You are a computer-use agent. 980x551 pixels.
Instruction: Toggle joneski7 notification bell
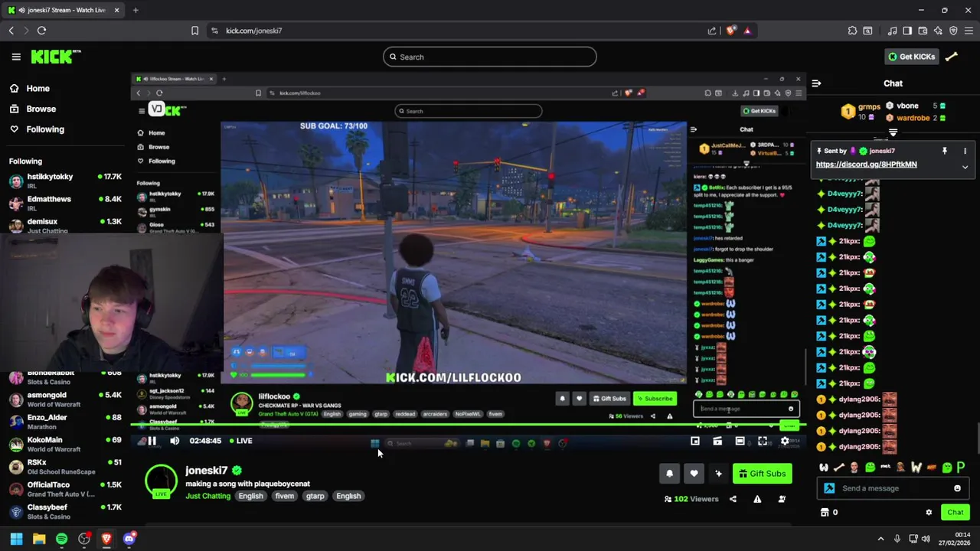669,474
